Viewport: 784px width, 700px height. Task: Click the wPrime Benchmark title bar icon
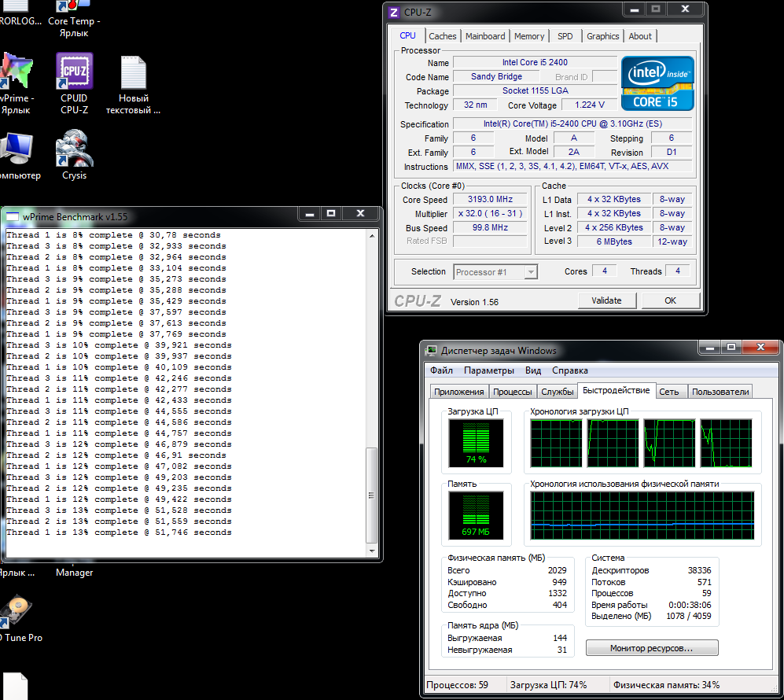[12, 216]
